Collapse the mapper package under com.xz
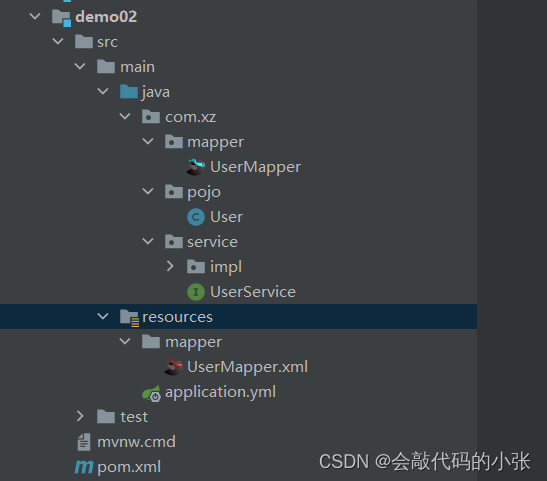 [148, 141]
